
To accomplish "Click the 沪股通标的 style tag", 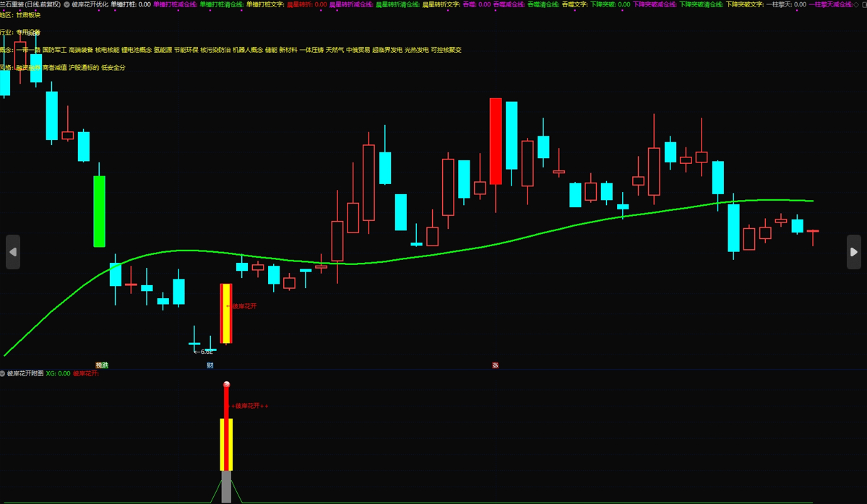I will (x=84, y=67).
